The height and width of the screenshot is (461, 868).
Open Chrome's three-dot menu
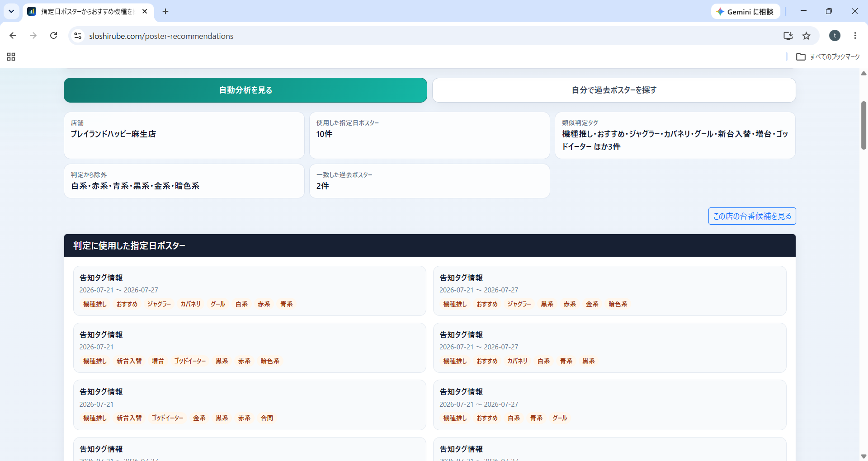(855, 36)
